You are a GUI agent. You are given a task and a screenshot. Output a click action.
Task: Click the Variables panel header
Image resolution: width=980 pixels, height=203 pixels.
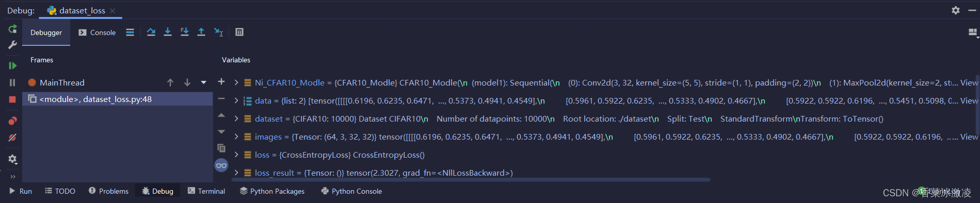pos(236,60)
